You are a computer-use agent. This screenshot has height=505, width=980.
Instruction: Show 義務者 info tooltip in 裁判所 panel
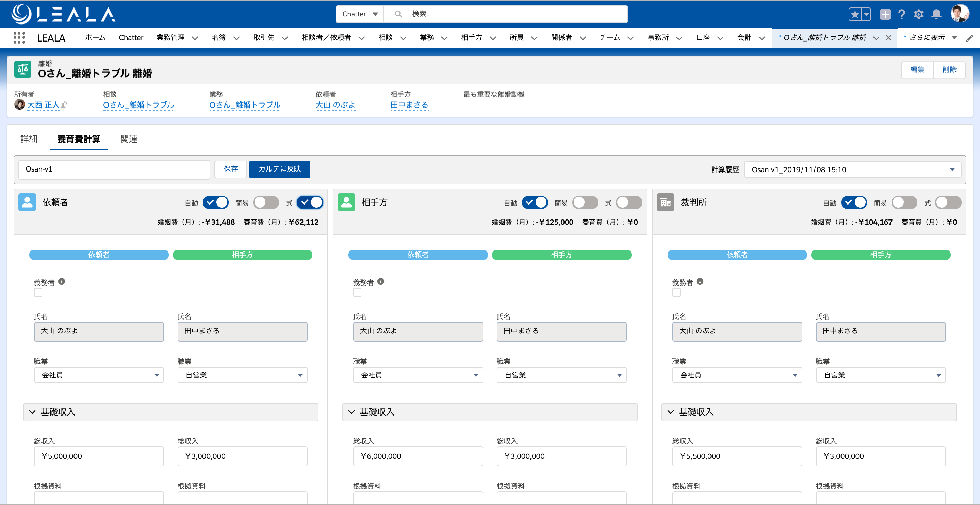(700, 282)
